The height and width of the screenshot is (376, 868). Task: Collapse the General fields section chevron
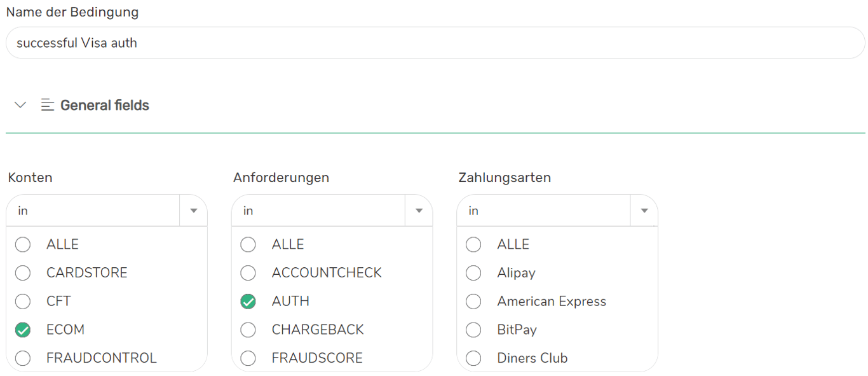pos(20,105)
